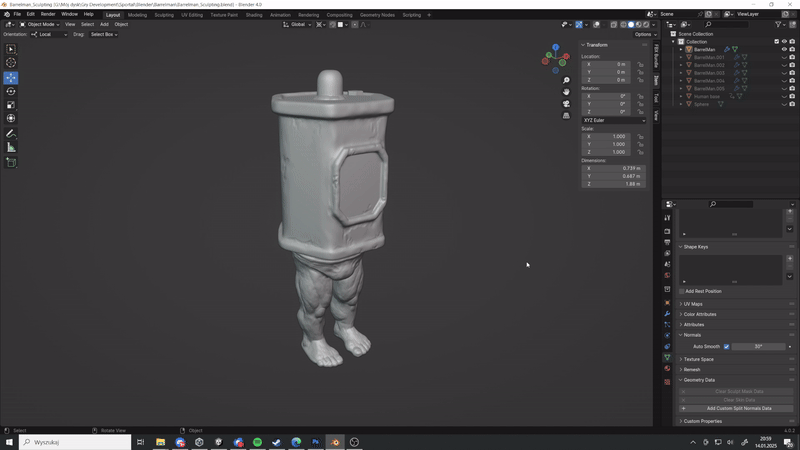Adjust the Auto Smooth angle slider
Viewport: 800px width, 450px height.
click(759, 346)
